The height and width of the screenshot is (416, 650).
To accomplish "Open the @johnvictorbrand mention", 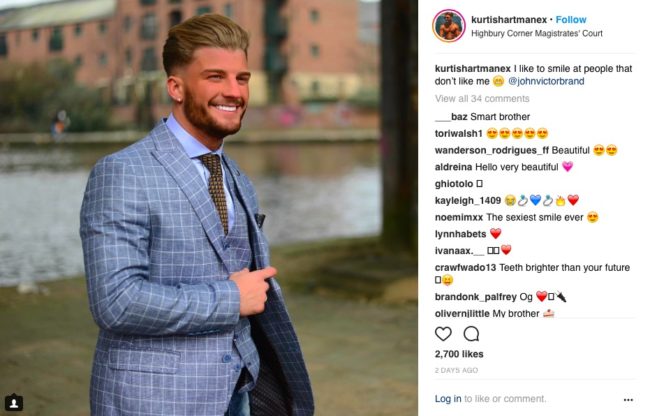I will [x=546, y=81].
